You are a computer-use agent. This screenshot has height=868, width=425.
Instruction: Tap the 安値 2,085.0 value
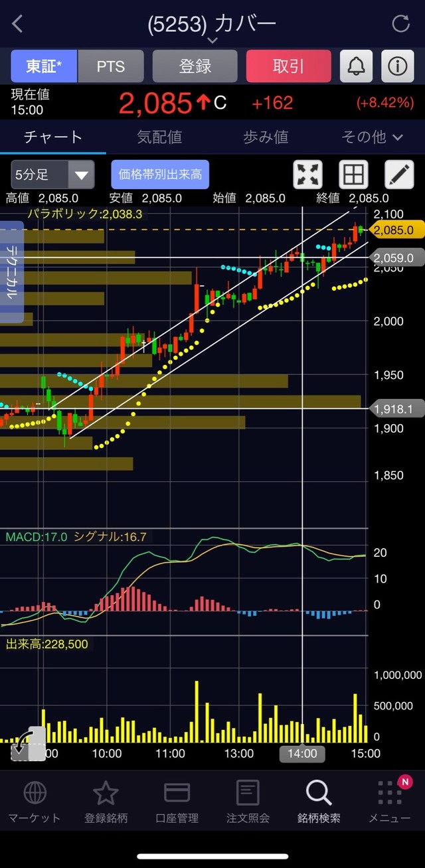pos(145,198)
